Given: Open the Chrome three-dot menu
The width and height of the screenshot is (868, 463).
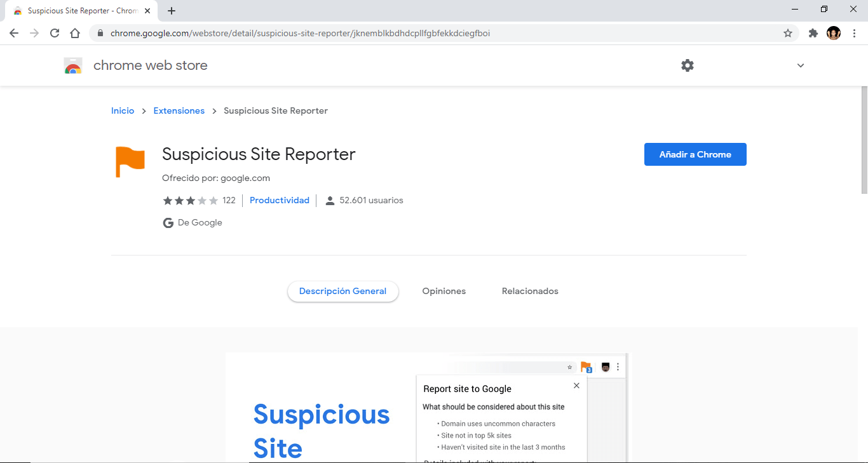Looking at the screenshot, I should tap(854, 33).
